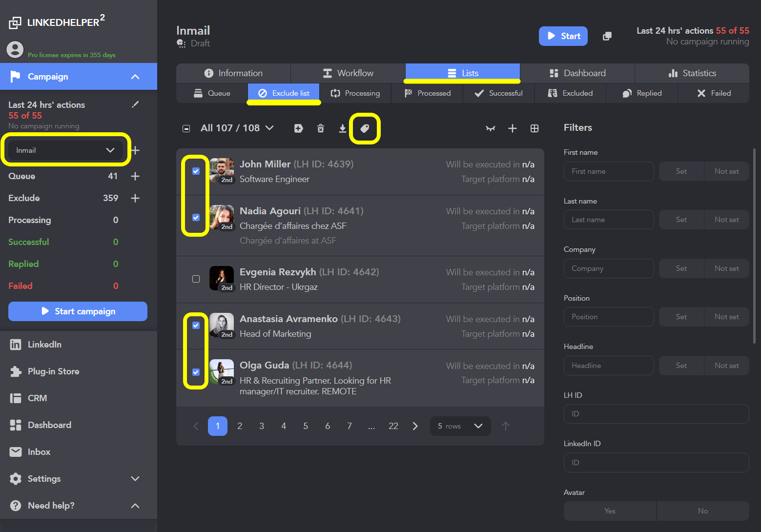Click the scroll-to-top arrow beside rows selector
This screenshot has width=761, height=532.
pyautogui.click(x=506, y=426)
